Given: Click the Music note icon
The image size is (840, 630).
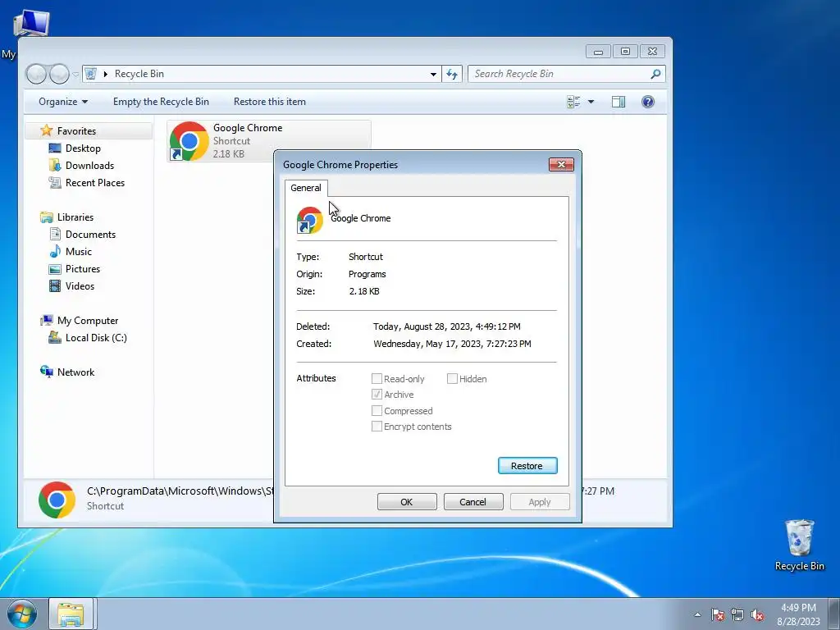Looking at the screenshot, I should coord(55,251).
